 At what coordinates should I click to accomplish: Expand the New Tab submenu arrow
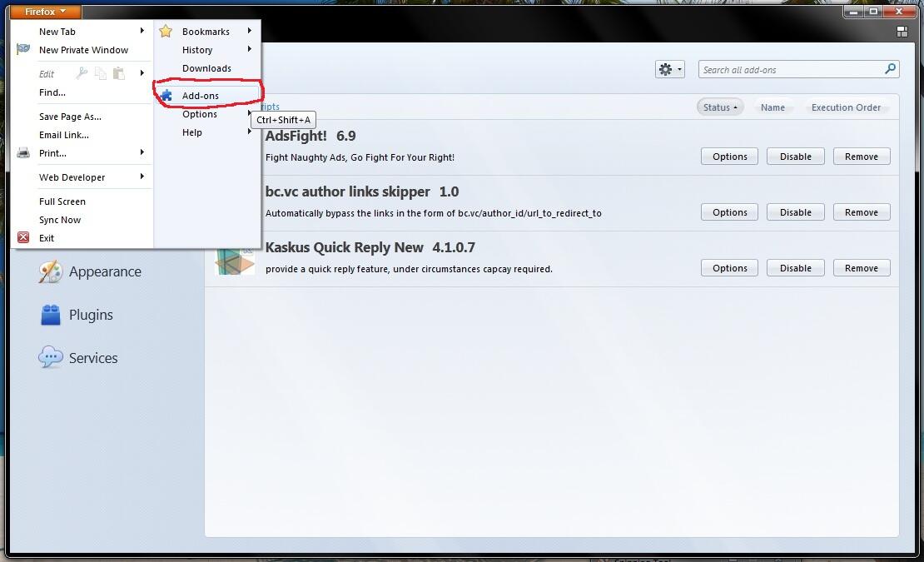tap(142, 31)
